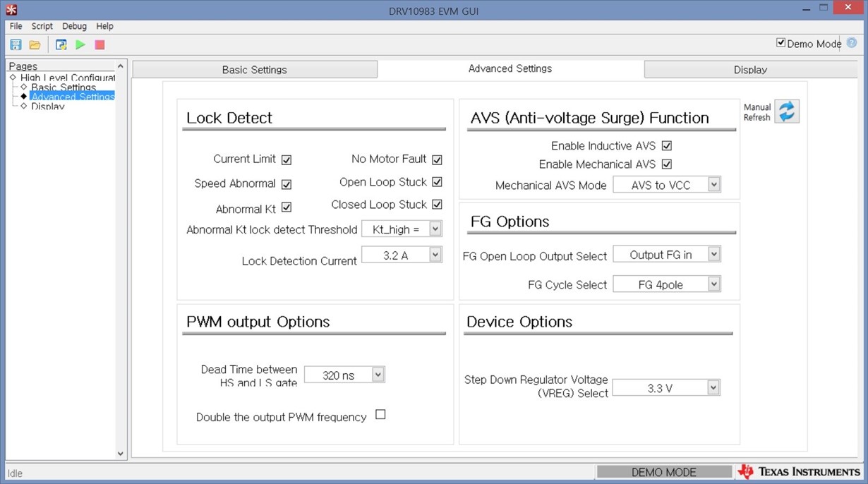Click the Pages panel header
Screen dimensions: 868x484
[23, 66]
